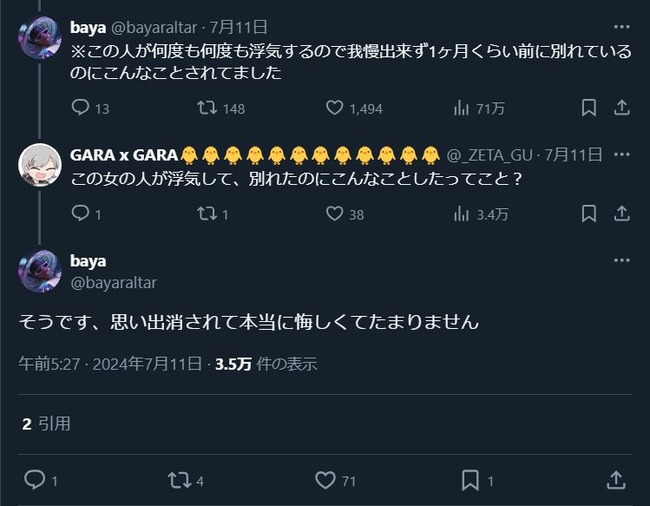650x506 pixels.
Task: Reply to GARA x GARA's tweet
Action: click(82, 213)
